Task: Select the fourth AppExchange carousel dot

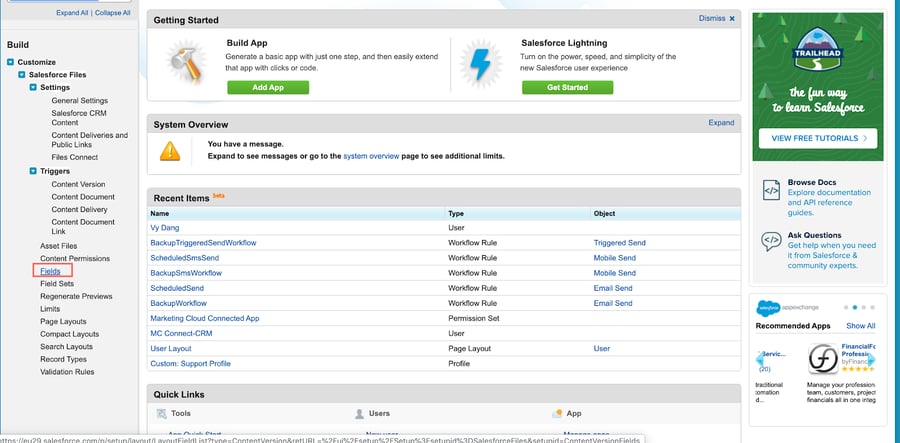Action: click(x=872, y=308)
